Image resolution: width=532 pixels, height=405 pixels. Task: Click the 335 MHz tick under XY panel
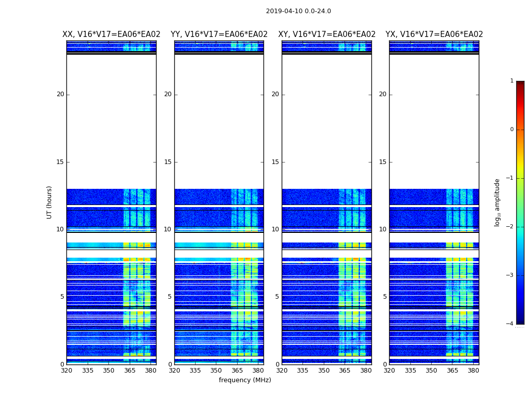click(x=302, y=371)
